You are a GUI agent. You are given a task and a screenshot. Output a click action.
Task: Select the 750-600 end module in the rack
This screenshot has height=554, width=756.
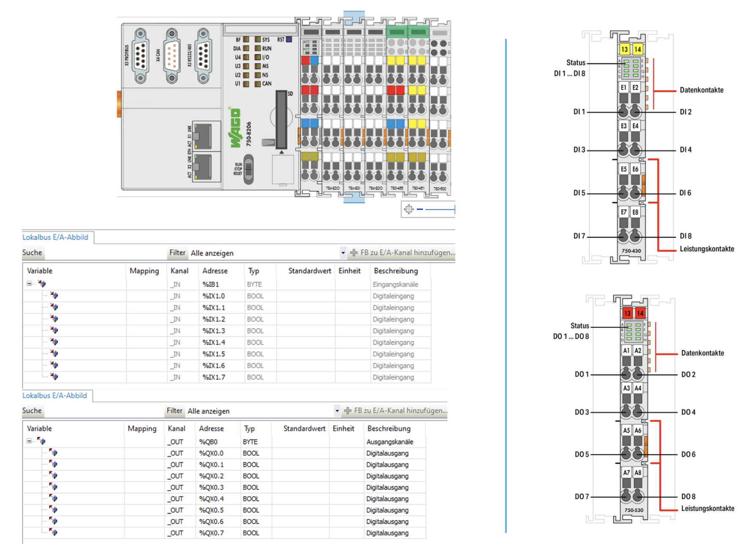[440, 110]
